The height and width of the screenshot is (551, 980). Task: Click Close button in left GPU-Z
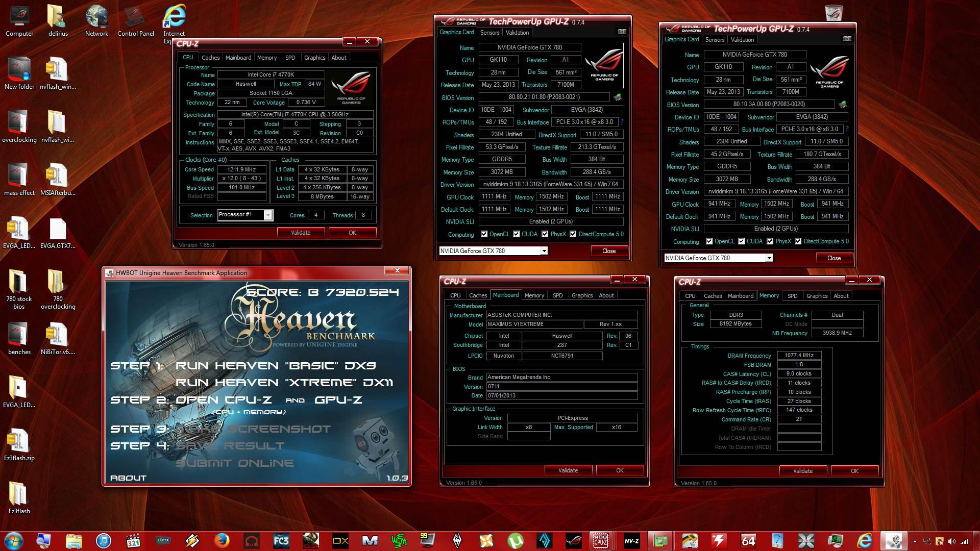[x=609, y=251]
